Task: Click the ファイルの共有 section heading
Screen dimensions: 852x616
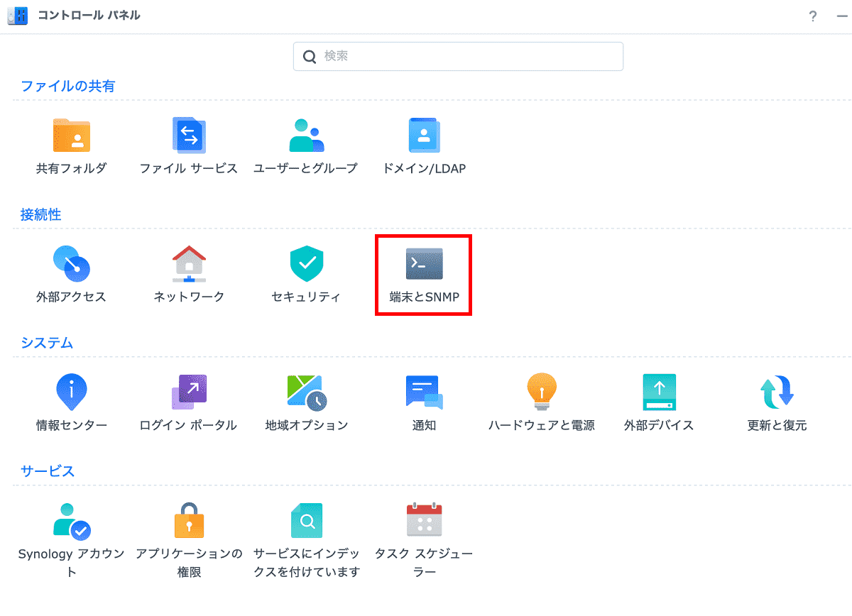Action: [68, 87]
